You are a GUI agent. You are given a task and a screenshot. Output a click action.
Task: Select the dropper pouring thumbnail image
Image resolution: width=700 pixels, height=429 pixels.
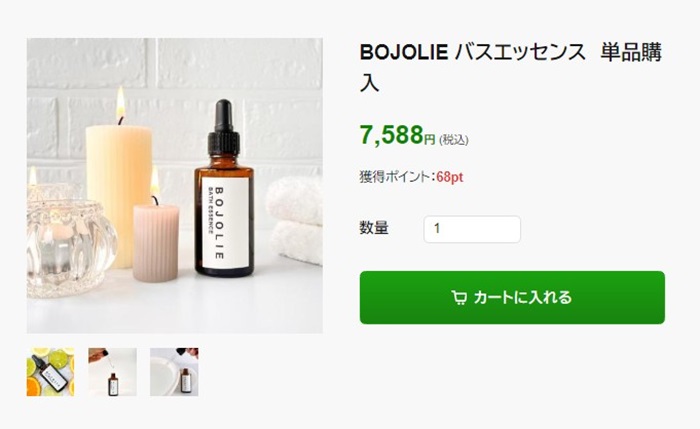click(112, 372)
